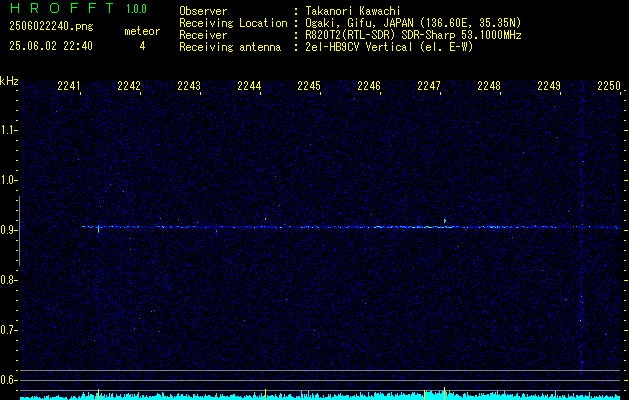Select the receiver value R820T2(RTL-SDR) SDR-Sharp 53.1000MHz
The width and height of the screenshot is (629, 400).
click(414, 35)
